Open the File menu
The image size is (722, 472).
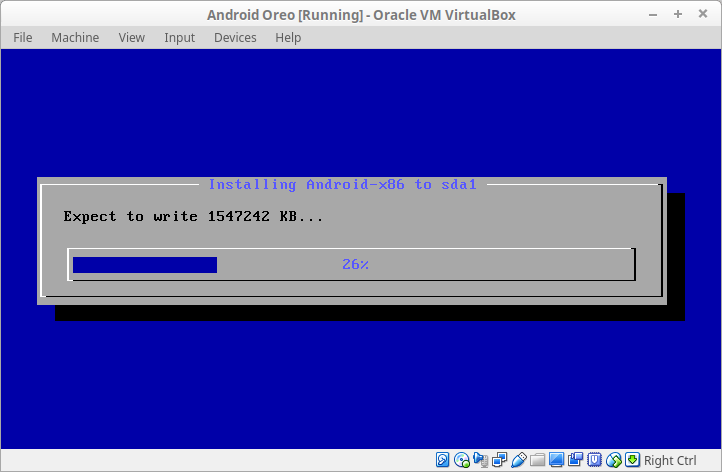(23, 37)
